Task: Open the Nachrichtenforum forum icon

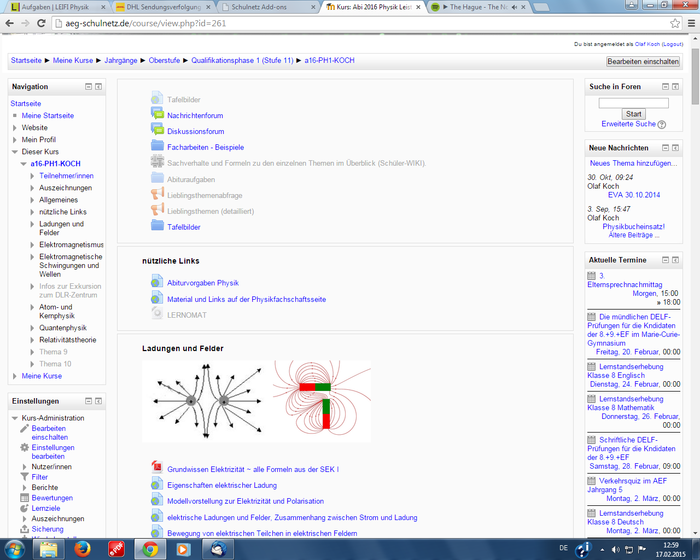Action: tap(157, 114)
